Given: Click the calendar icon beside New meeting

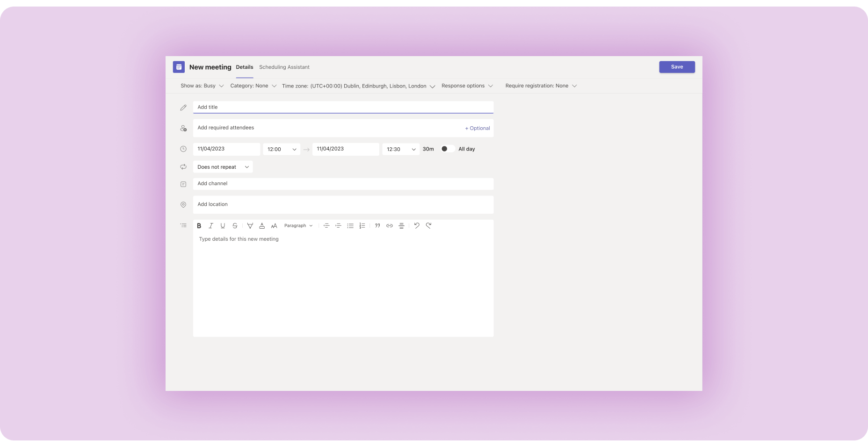Looking at the screenshot, I should click(x=179, y=67).
